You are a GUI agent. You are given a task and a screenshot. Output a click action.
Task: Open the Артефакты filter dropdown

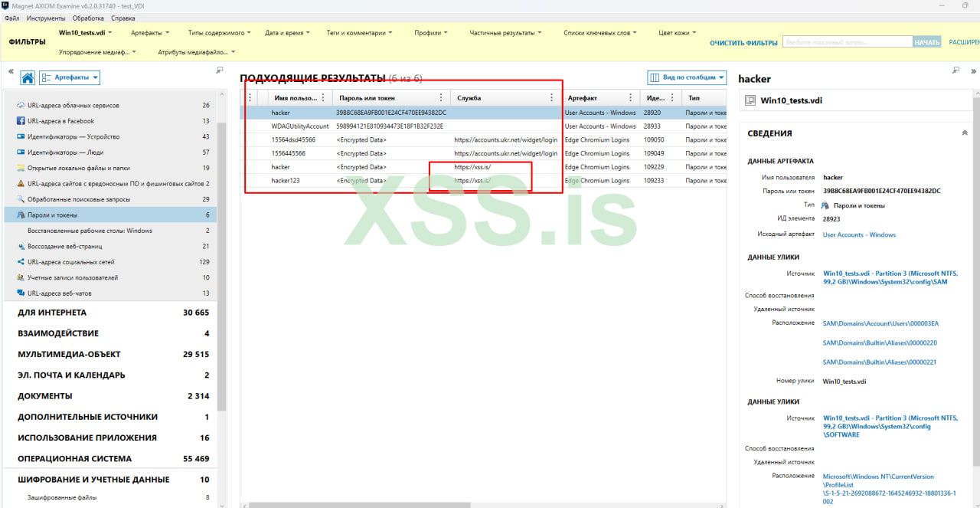[152, 33]
